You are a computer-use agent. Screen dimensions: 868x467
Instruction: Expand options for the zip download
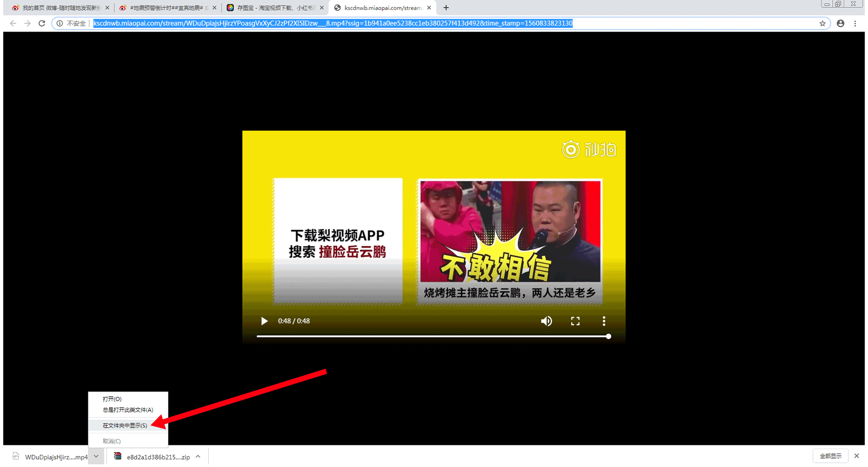[198, 456]
